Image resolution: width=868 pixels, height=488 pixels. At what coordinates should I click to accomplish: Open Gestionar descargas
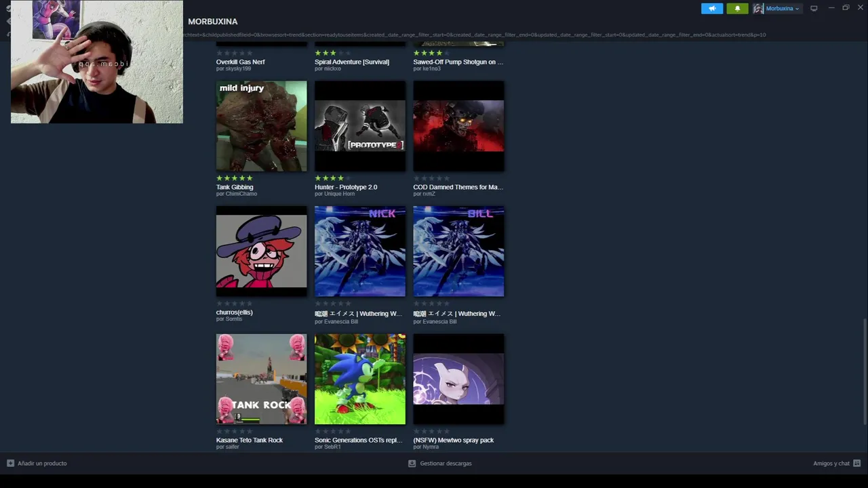446,464
